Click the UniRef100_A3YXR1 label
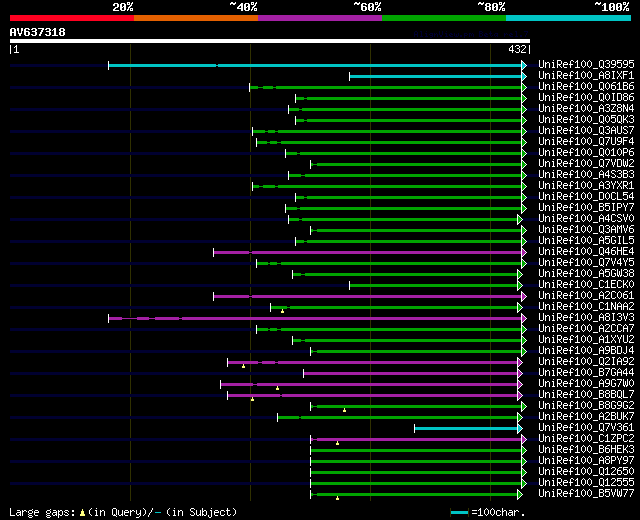 [586, 186]
